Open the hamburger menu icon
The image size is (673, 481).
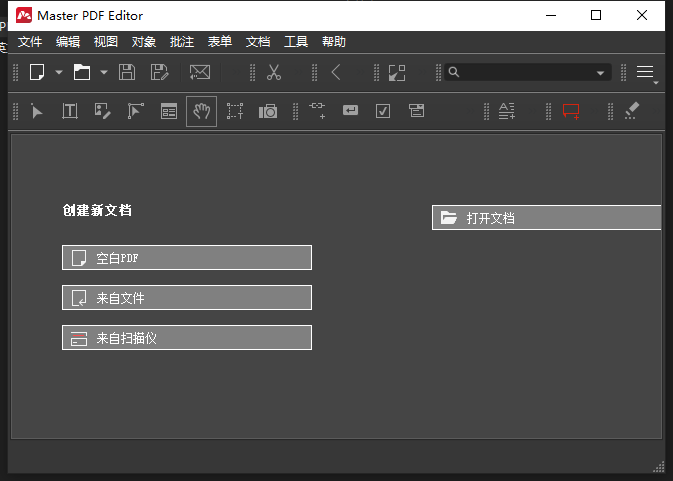[645, 72]
